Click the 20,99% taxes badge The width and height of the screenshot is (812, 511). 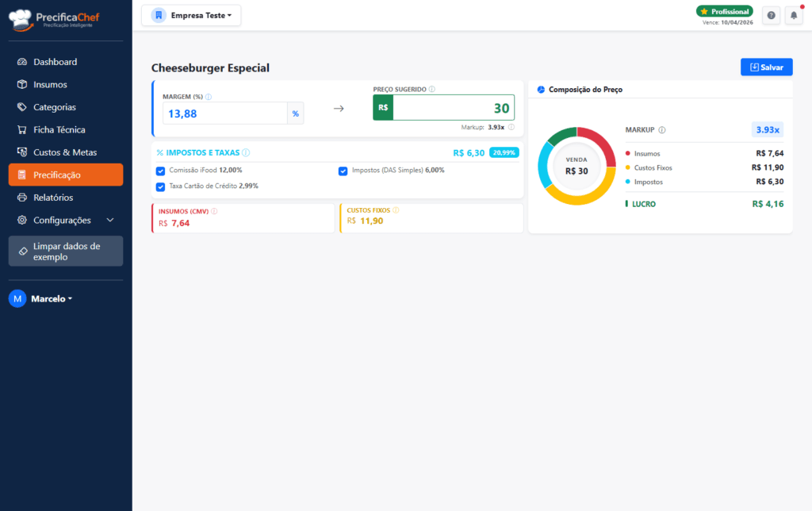(x=504, y=153)
